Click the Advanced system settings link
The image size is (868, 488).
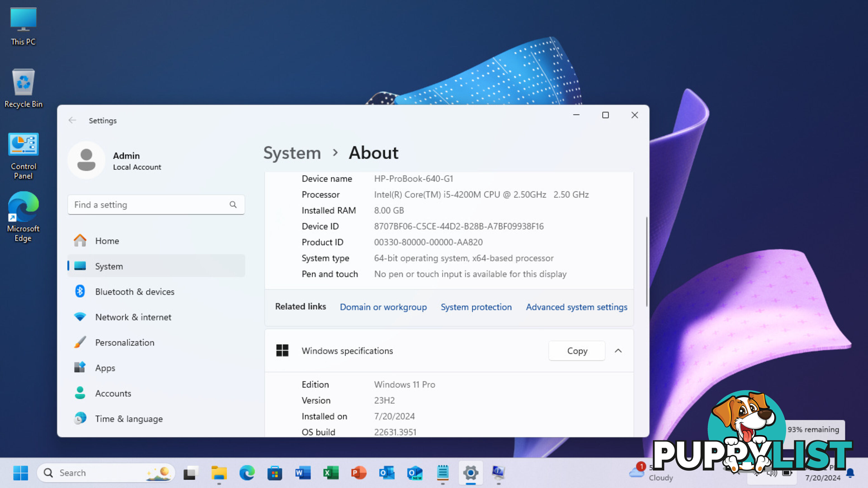pos(576,306)
